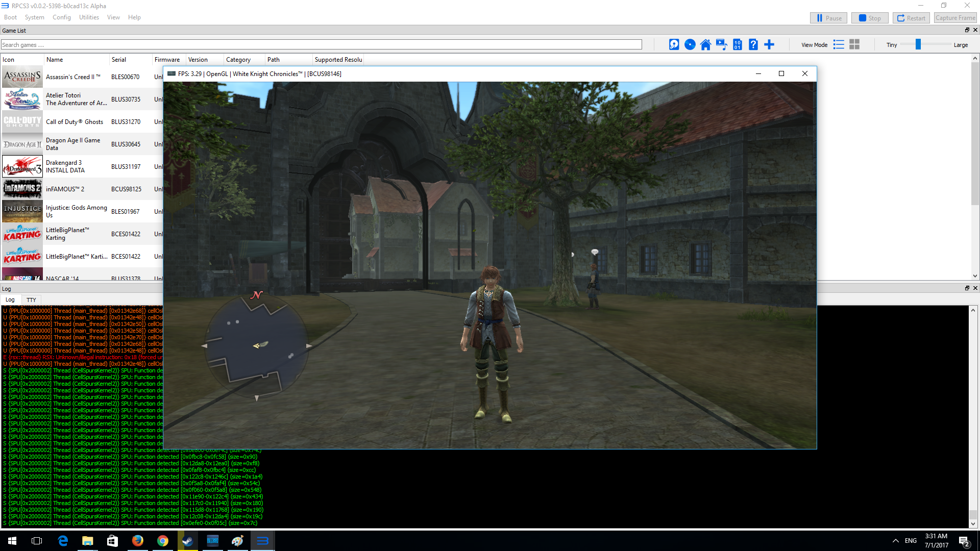The height and width of the screenshot is (551, 980).
Task: Click the binary game data filter icon
Action: [x=737, y=45]
